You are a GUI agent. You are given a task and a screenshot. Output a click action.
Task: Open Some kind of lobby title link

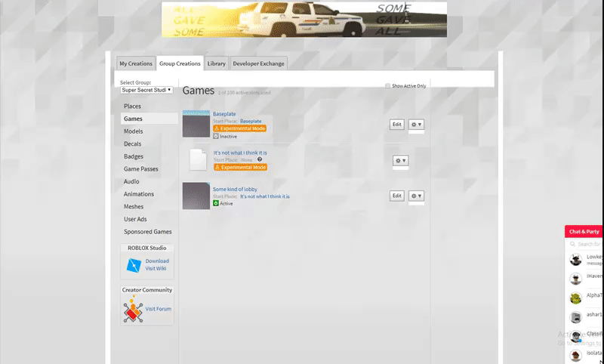pyautogui.click(x=235, y=189)
